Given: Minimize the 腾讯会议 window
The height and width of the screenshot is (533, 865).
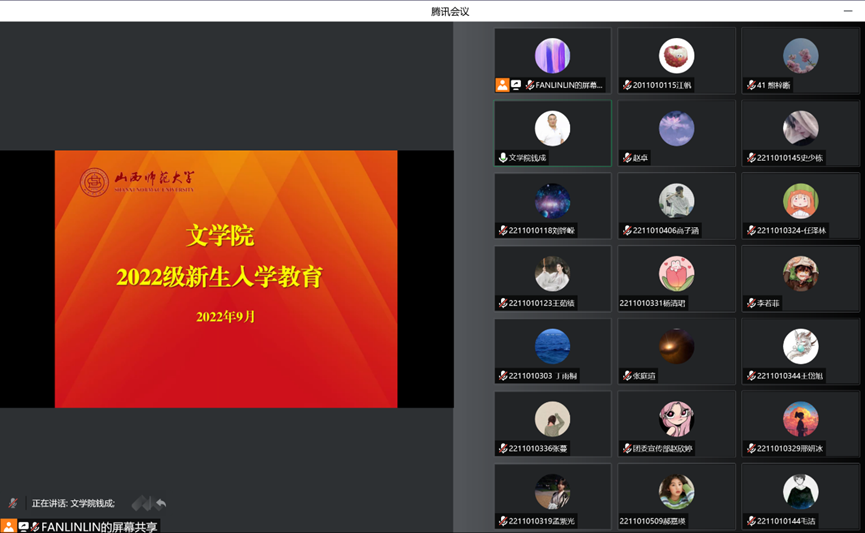Looking at the screenshot, I should [847, 11].
